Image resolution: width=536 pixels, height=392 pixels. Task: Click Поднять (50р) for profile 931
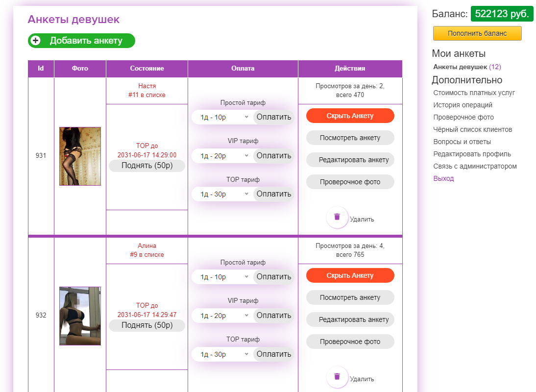point(146,165)
